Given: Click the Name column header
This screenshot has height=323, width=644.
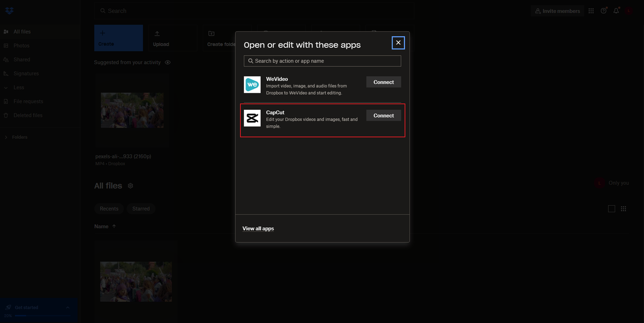Looking at the screenshot, I should (x=101, y=226).
